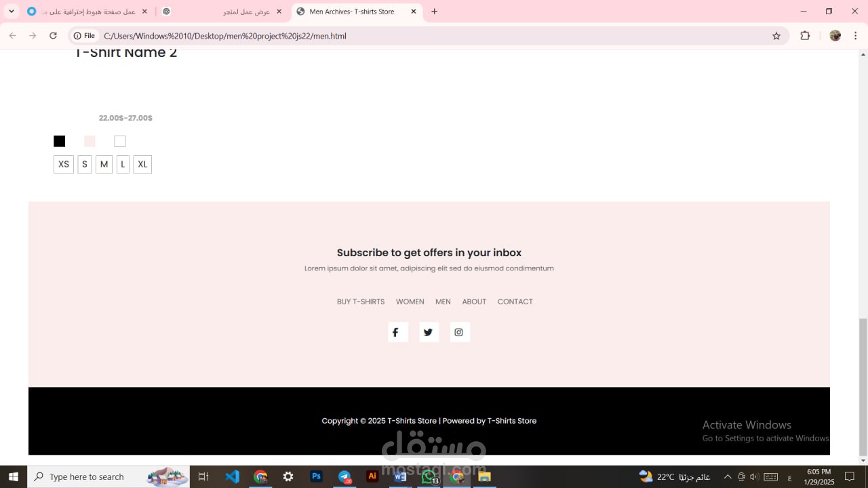Open tab search dropdown arrow
868x488 pixels.
(x=12, y=12)
